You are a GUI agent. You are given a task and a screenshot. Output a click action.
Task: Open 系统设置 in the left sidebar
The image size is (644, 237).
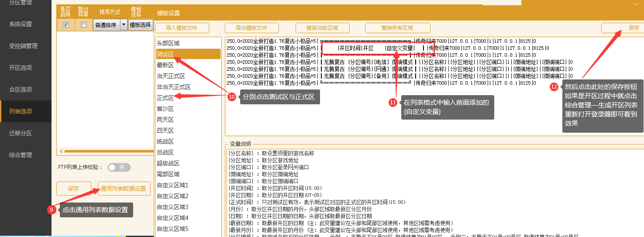click(x=21, y=24)
